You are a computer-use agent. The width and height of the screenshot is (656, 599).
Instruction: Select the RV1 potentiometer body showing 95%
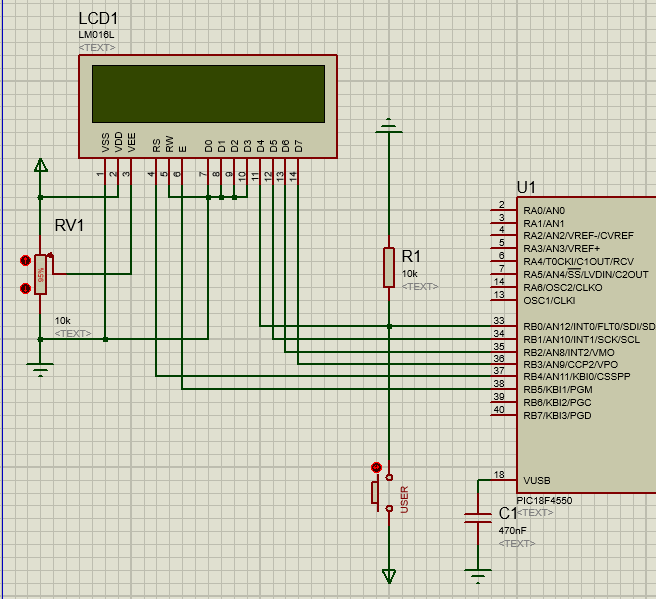point(41,274)
